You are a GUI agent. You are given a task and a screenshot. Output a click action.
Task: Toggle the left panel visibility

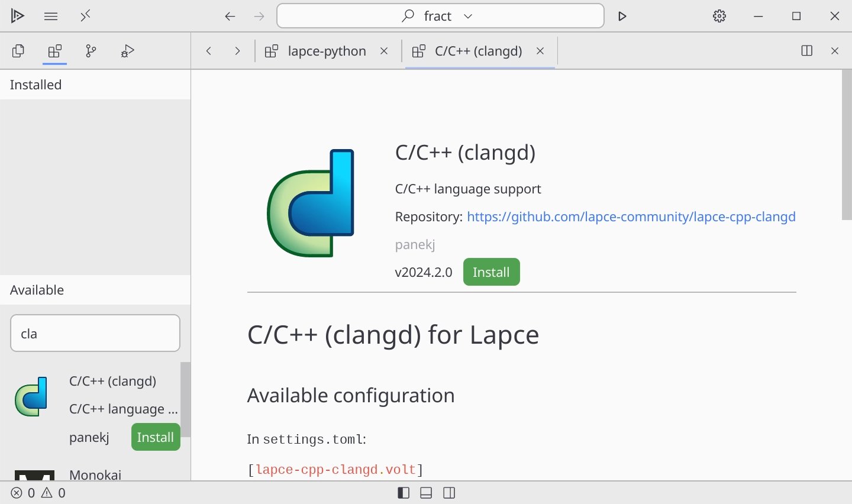pos(404,493)
